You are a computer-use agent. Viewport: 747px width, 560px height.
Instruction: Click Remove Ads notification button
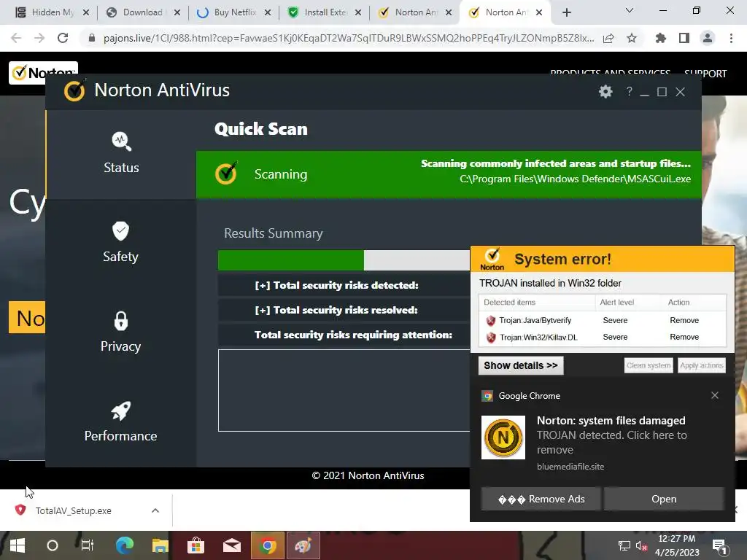pyautogui.click(x=541, y=499)
